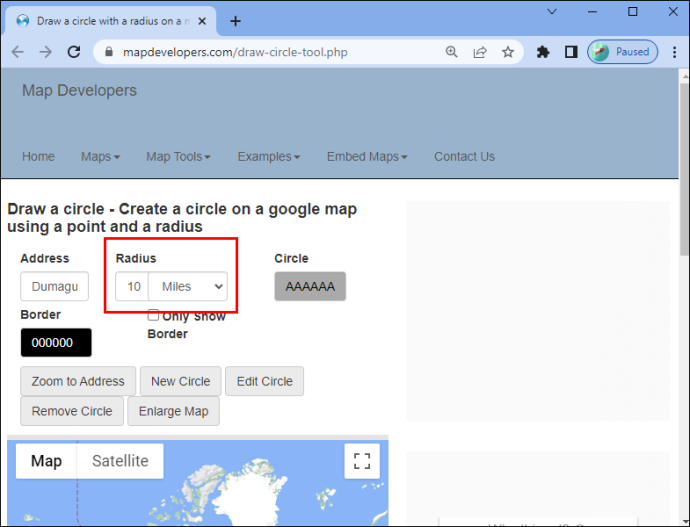This screenshot has height=527, width=690.
Task: Switch map to Satellite view
Action: click(120, 461)
